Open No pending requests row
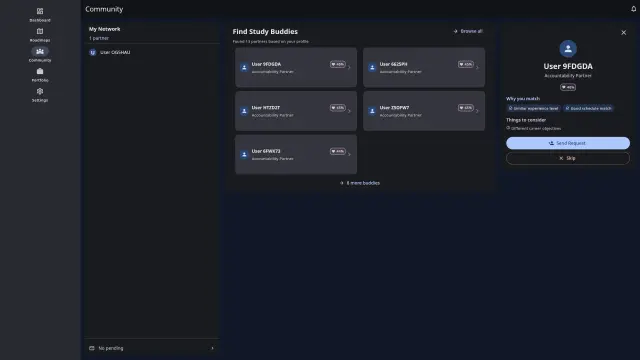640x360 pixels. 152,348
